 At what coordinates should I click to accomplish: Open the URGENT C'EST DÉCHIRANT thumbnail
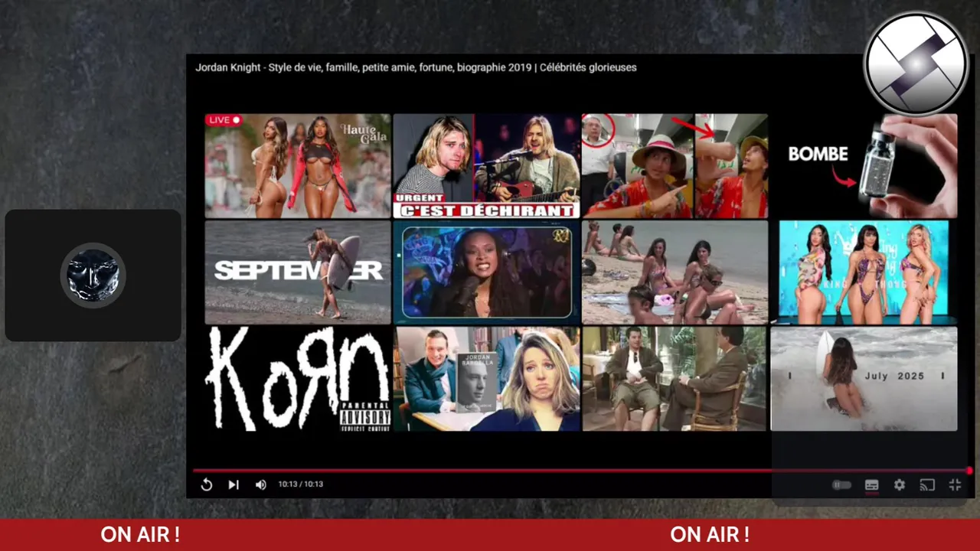click(x=486, y=166)
